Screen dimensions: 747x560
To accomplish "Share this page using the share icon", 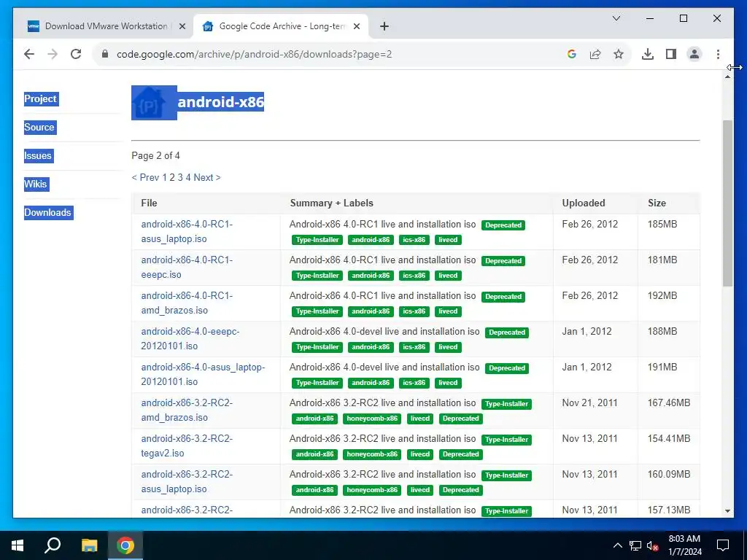I will pyautogui.click(x=595, y=54).
